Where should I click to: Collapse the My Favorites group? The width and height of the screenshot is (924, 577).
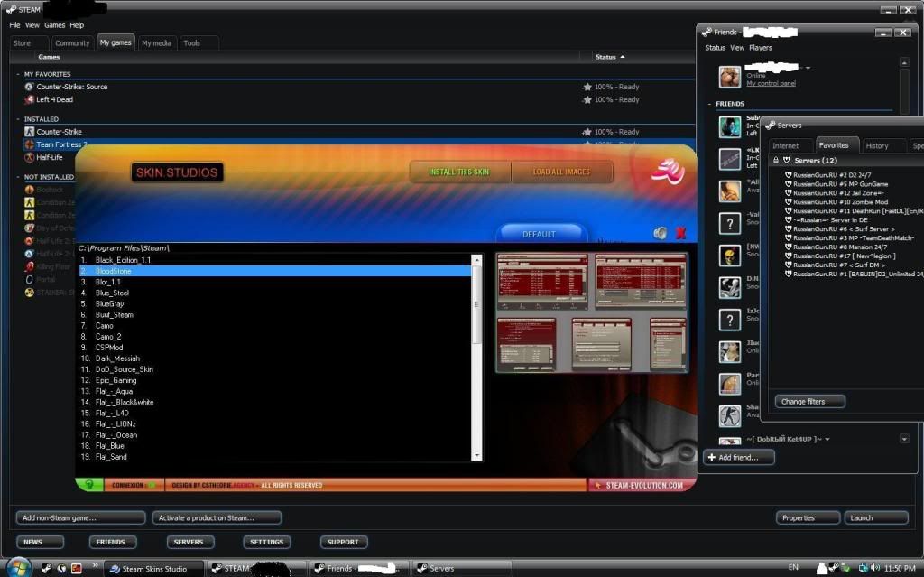pyautogui.click(x=18, y=74)
